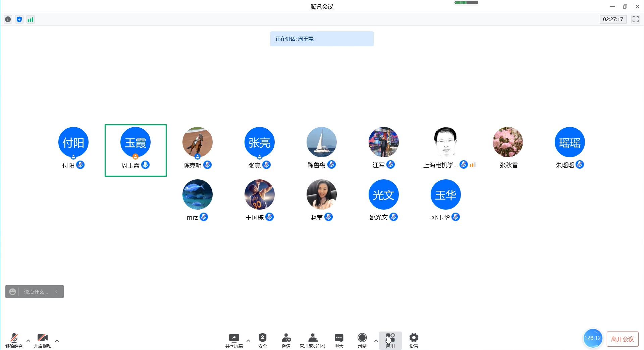Open the Invite (邀请) icon
This screenshot has height=350, width=644.
tap(286, 340)
